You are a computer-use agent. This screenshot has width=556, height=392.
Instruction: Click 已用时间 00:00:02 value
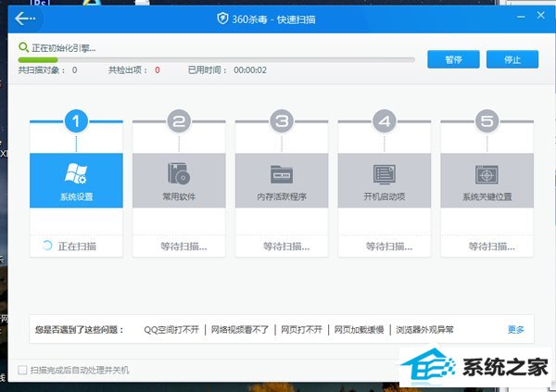250,70
